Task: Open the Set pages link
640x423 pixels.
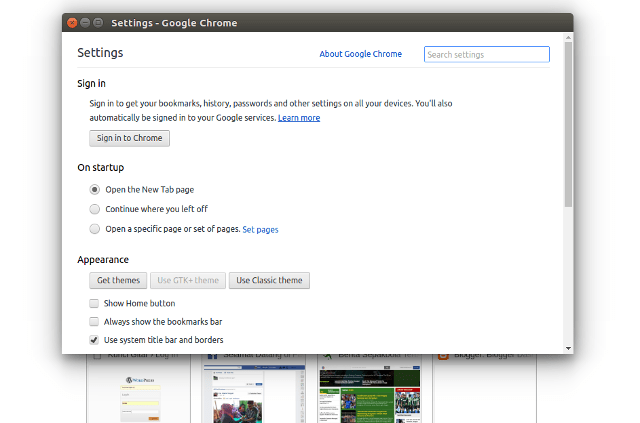Action: 260,229
